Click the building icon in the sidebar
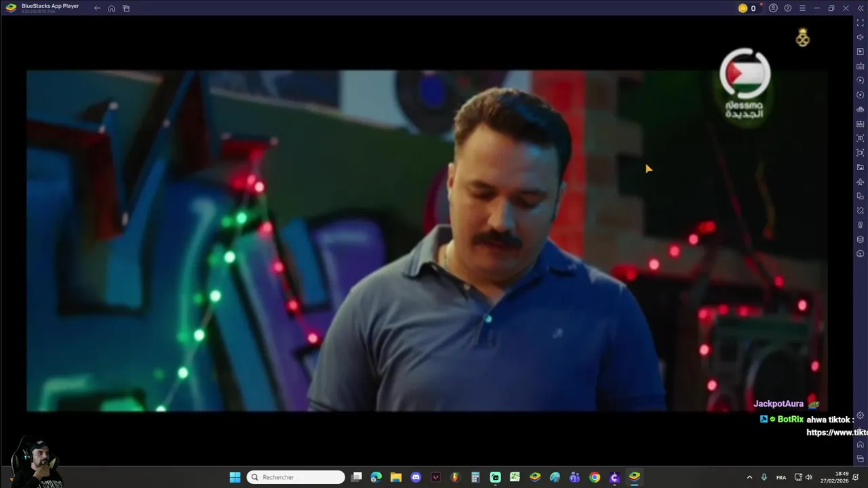 [x=861, y=109]
